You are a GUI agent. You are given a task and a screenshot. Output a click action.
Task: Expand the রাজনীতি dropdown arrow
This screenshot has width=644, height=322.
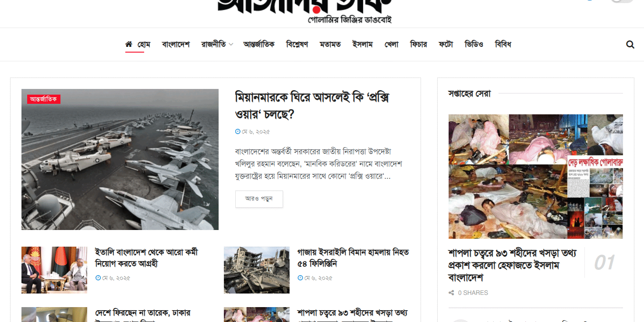coord(231,45)
